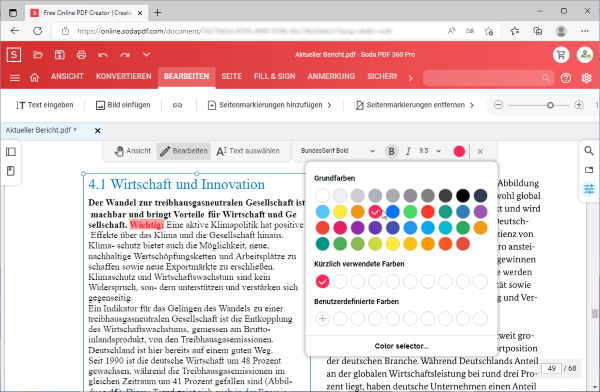Screen dimensions: 600x392
Task: Click the red text color button
Action: [459, 151]
